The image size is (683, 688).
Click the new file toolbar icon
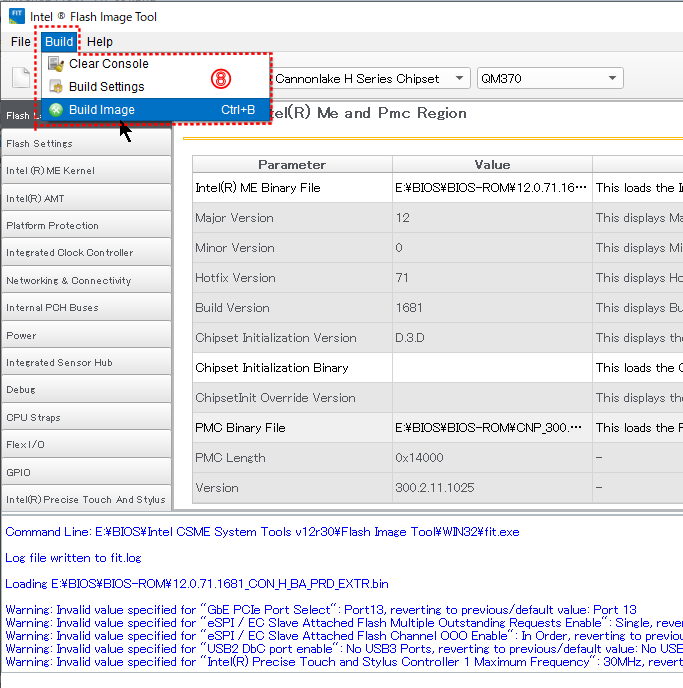click(20, 78)
